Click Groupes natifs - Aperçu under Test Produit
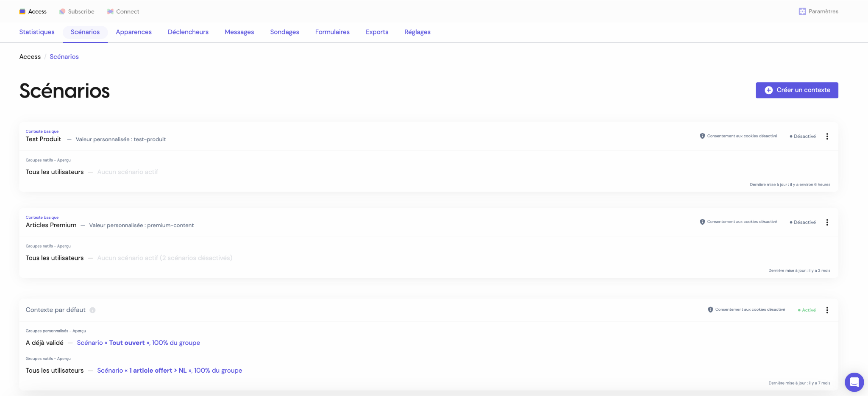Viewport: 868px width, 396px height. [48, 160]
